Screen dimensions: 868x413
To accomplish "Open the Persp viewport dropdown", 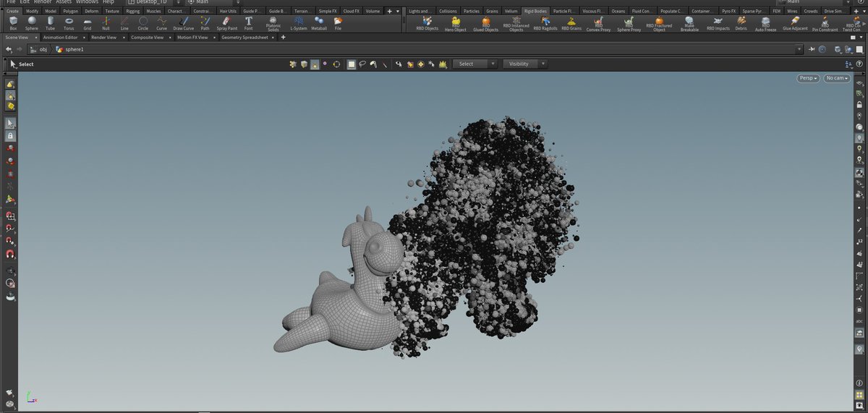I will 808,77.
